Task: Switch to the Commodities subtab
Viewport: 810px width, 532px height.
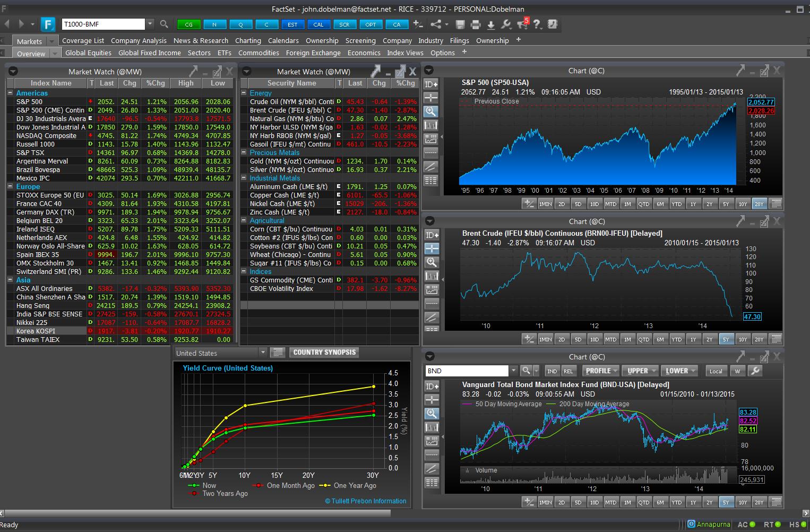Action: click(258, 53)
